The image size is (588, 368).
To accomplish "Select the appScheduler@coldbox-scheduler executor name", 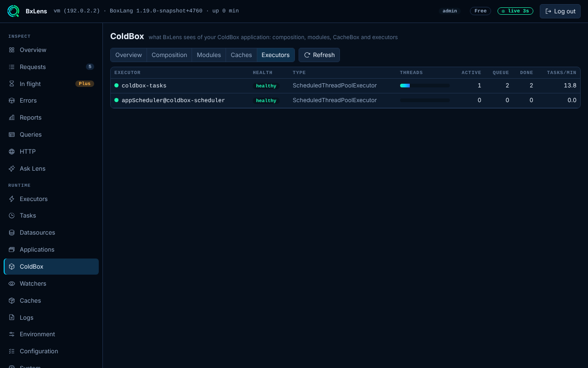I will 173,100.
